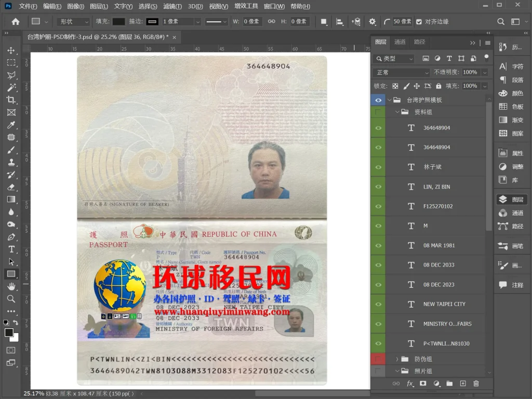The image size is (532, 399).
Task: Select the Hand tool
Action: point(11,287)
